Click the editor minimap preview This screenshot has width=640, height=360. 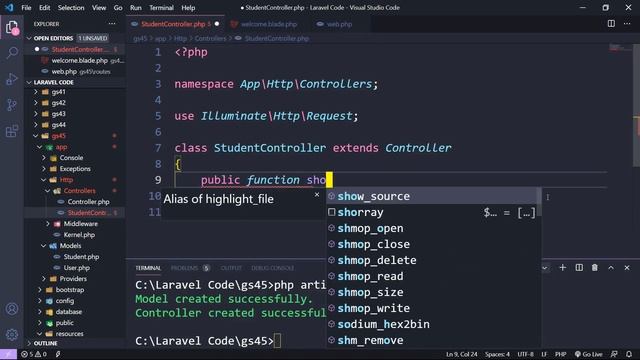620,48
